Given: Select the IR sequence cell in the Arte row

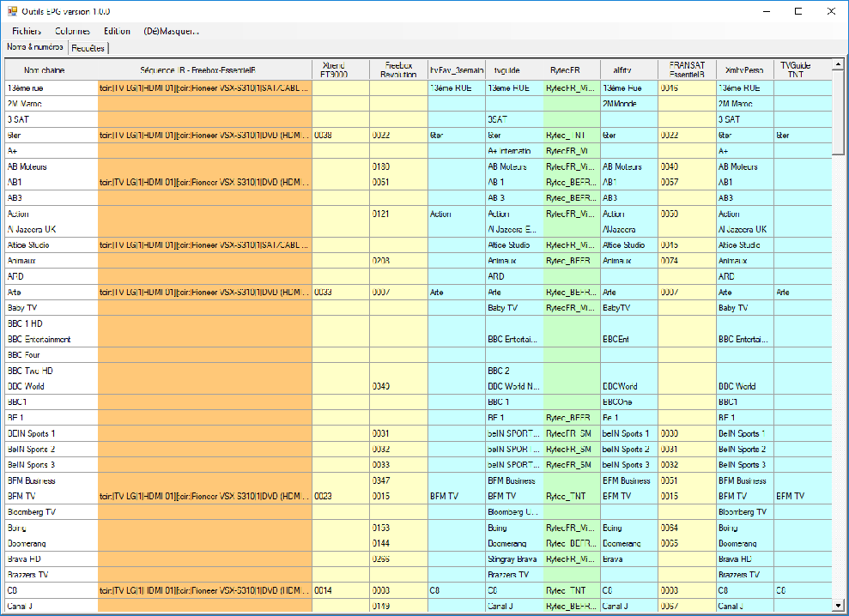Looking at the screenshot, I should coord(205,293).
